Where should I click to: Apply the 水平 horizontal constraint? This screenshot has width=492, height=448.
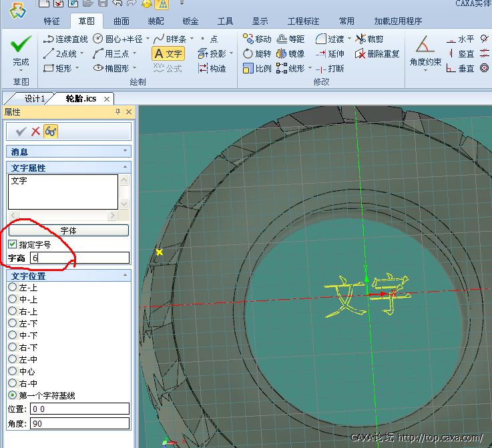[460, 39]
